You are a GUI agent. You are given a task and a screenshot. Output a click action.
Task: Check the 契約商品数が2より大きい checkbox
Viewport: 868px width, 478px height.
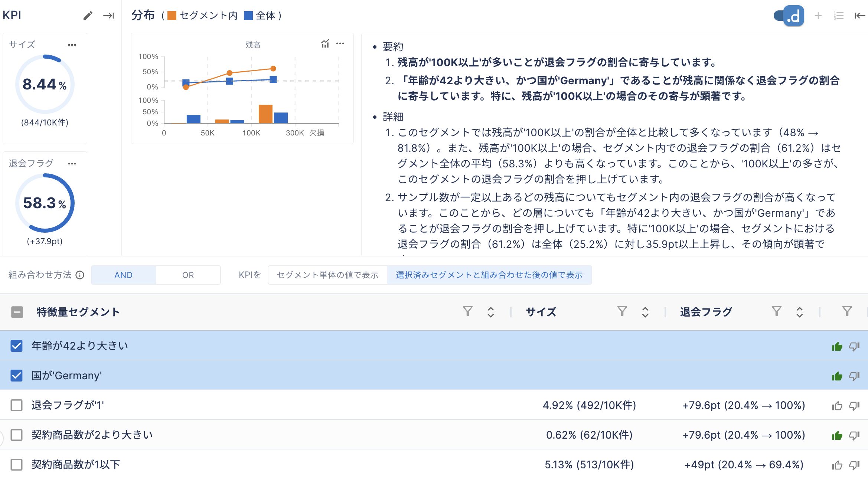click(x=17, y=435)
